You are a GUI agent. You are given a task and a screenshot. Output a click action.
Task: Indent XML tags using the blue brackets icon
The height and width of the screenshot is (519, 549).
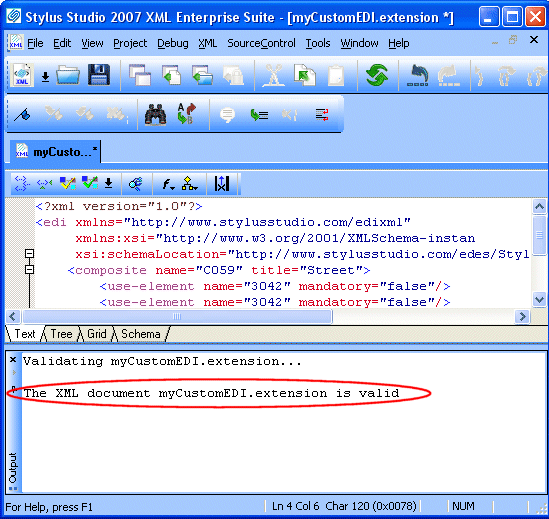point(22,183)
